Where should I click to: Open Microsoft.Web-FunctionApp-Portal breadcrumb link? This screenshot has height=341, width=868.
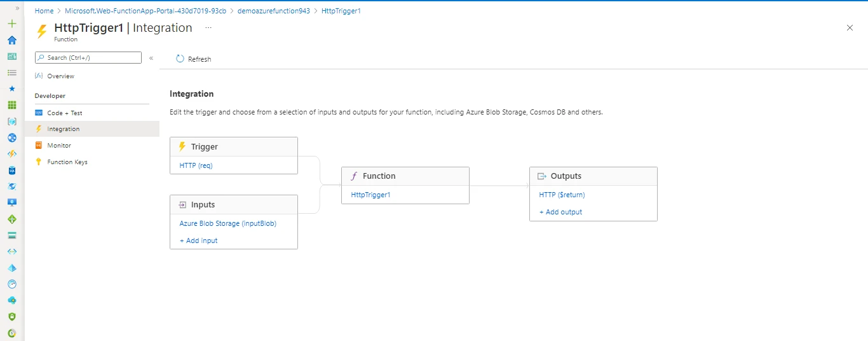146,11
